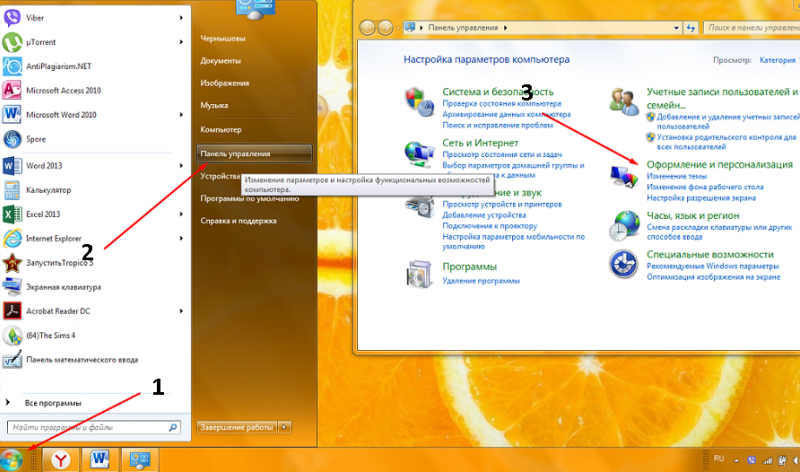Open Музыка from Start menu
This screenshot has height=472, width=800.
click(214, 105)
